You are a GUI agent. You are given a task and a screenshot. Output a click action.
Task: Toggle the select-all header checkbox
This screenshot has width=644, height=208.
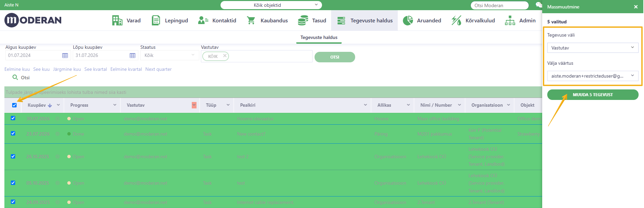point(14,105)
